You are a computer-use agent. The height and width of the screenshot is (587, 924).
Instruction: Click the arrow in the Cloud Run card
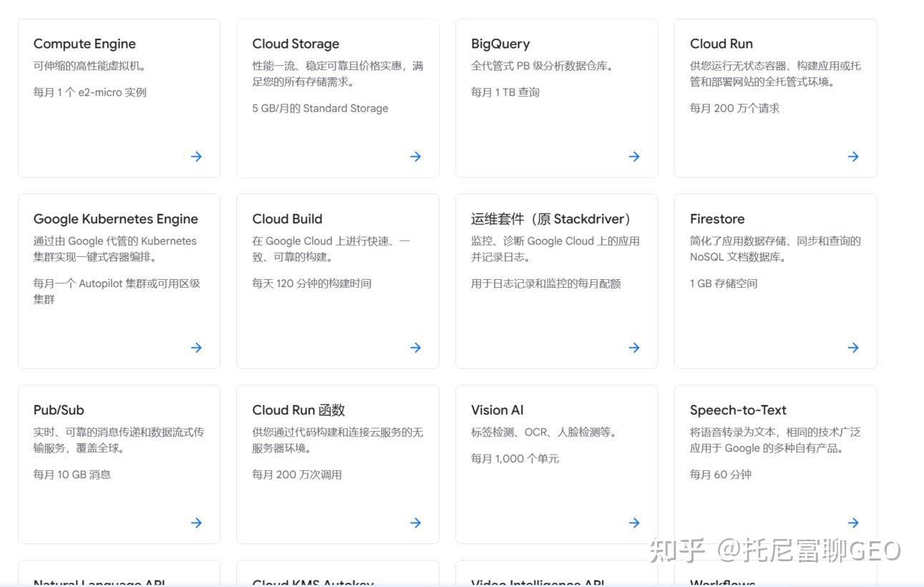[853, 156]
